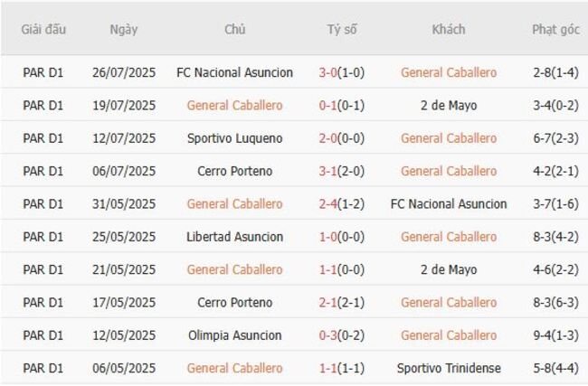Open 2 de Mayo in 19/07/2025 row
This screenshot has height=386, width=588.
tap(449, 106)
